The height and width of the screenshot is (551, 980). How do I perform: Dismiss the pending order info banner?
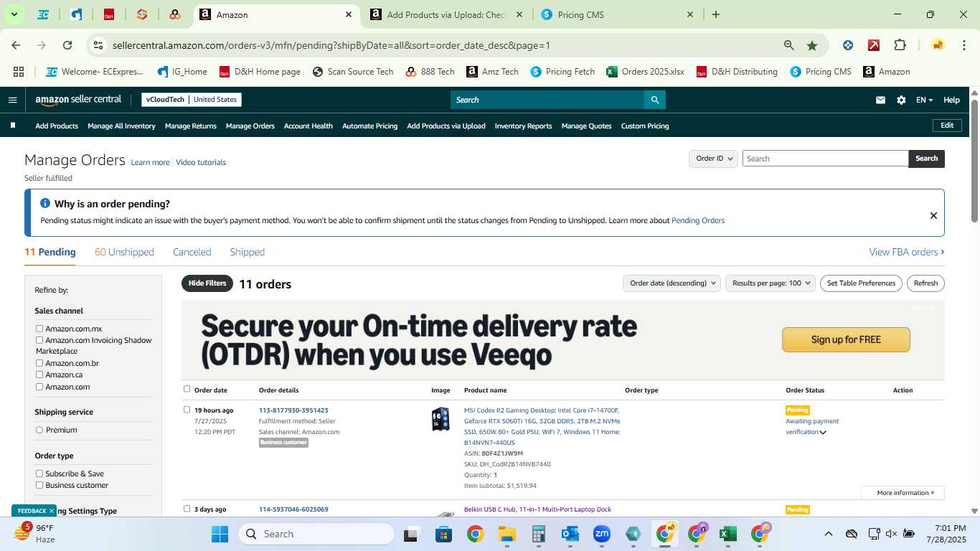[x=933, y=215]
